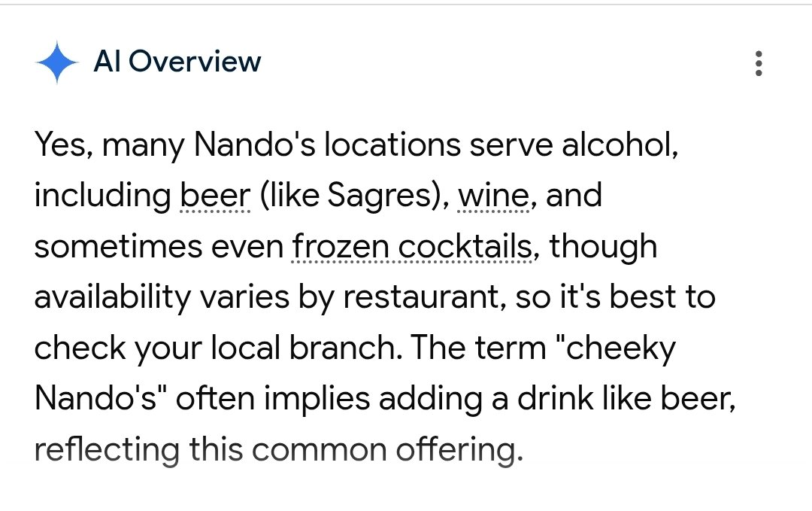Click the word "including" before beer

click(102, 196)
